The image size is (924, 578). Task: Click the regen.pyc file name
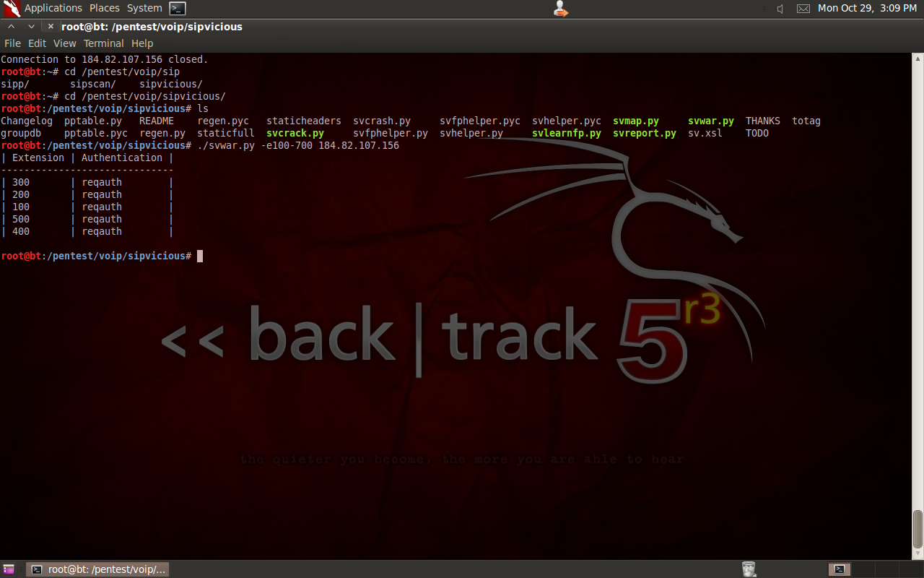pos(223,121)
